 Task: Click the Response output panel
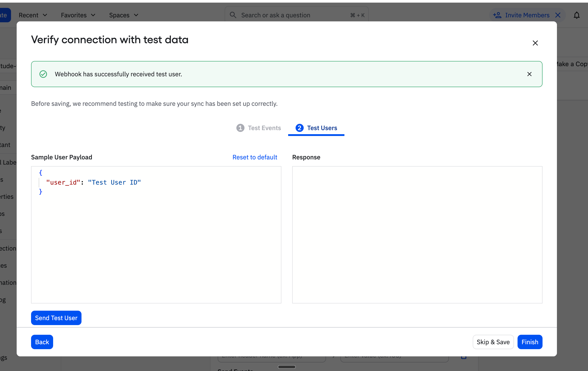pyautogui.click(x=417, y=235)
